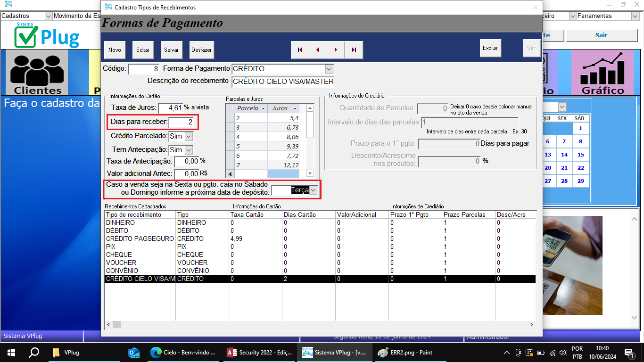Open the Cadastros menu dropdown

point(48,16)
